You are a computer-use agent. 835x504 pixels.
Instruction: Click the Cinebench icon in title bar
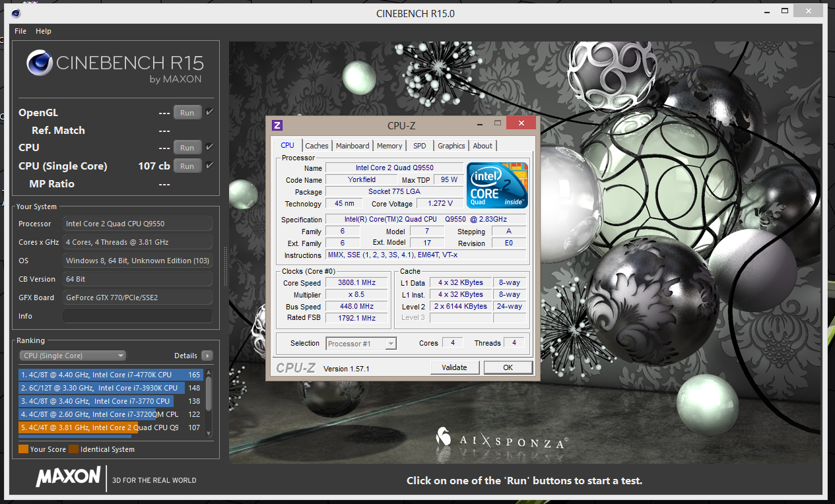[16, 13]
